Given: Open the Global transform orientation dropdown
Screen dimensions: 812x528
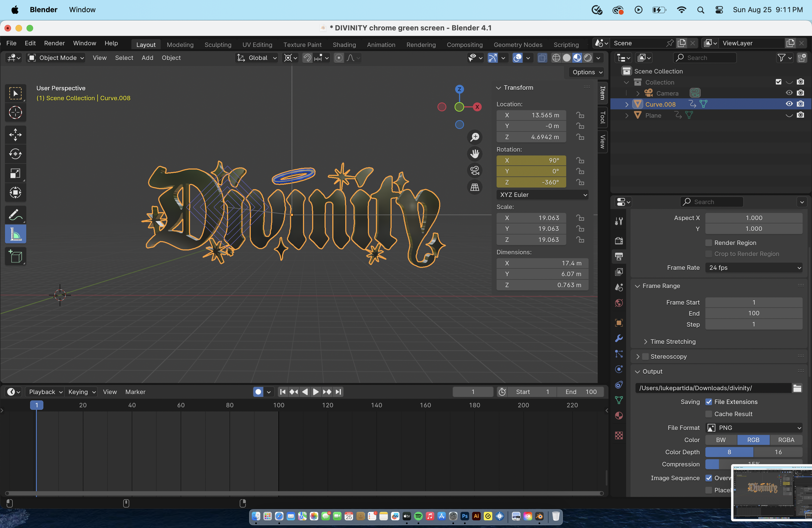Looking at the screenshot, I should click(x=257, y=58).
